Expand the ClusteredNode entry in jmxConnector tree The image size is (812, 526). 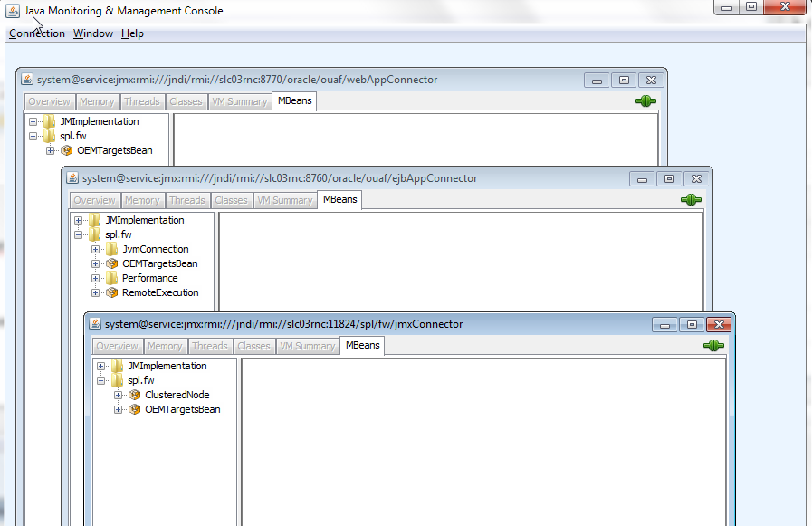click(118, 395)
